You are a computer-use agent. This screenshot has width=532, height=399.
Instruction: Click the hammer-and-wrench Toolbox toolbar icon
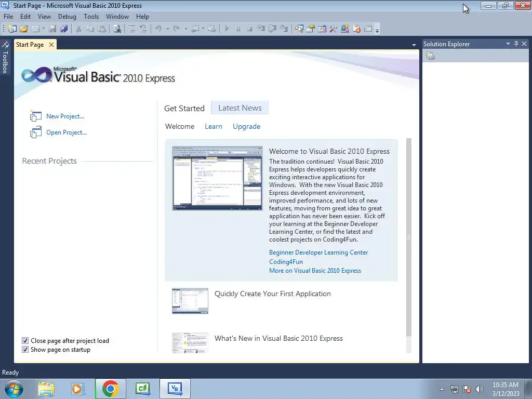click(x=334, y=29)
